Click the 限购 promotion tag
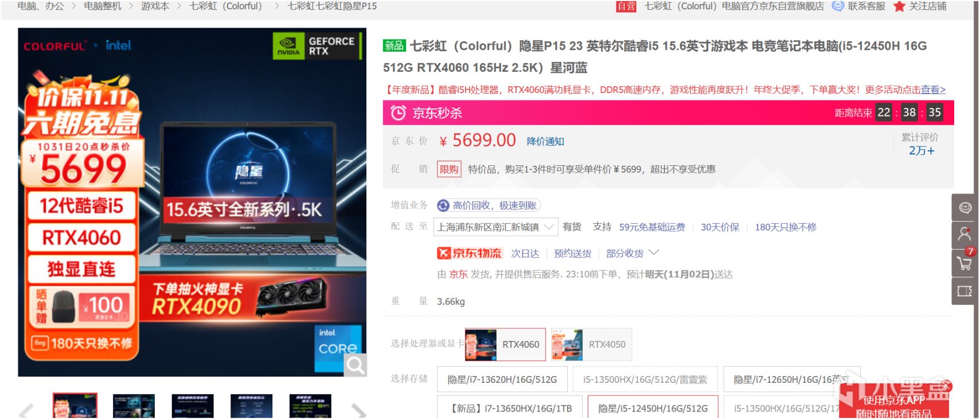The height and width of the screenshot is (419, 980). (x=449, y=169)
